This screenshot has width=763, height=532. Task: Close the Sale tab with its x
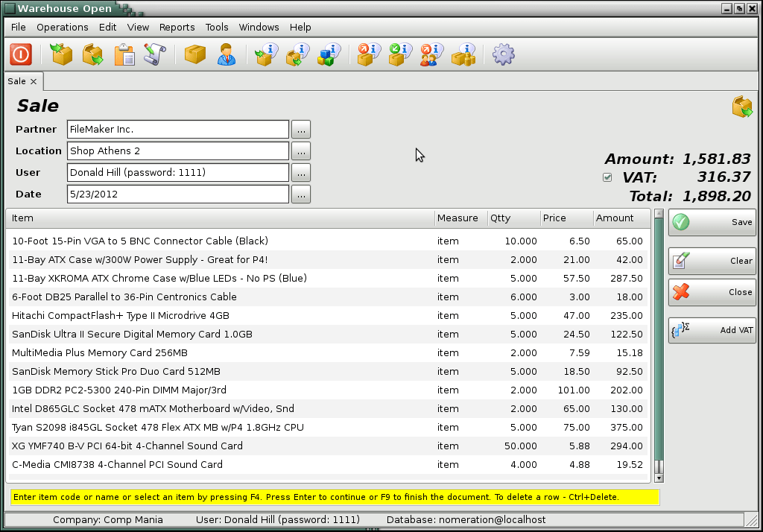[x=34, y=81]
